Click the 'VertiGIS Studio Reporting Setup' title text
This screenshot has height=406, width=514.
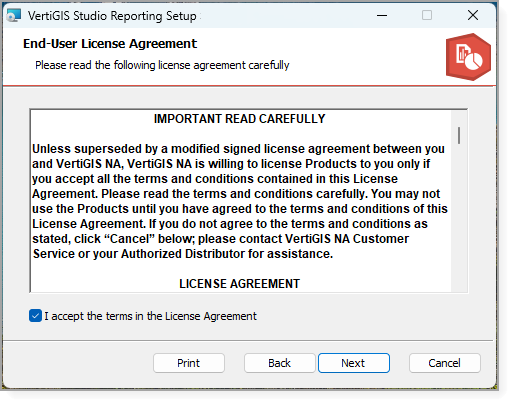(x=112, y=16)
